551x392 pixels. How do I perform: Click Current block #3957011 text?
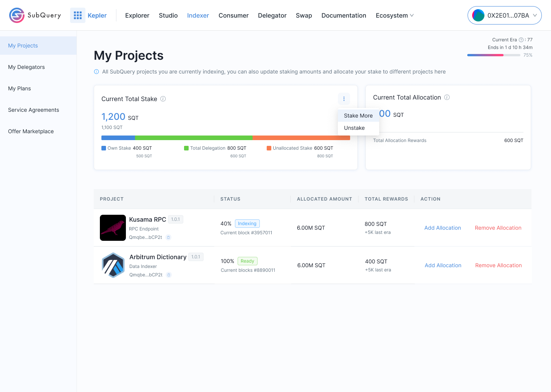point(246,233)
